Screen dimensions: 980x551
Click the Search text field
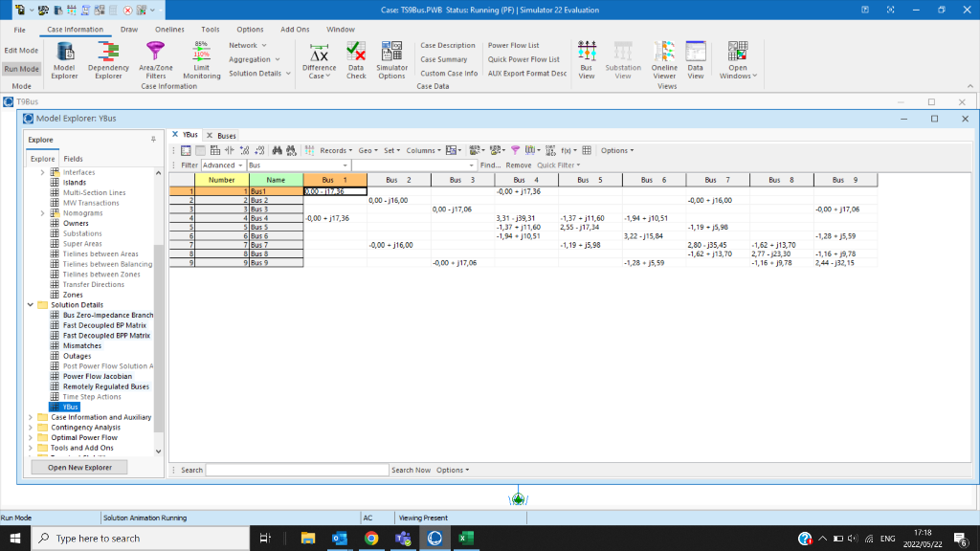tap(297, 471)
